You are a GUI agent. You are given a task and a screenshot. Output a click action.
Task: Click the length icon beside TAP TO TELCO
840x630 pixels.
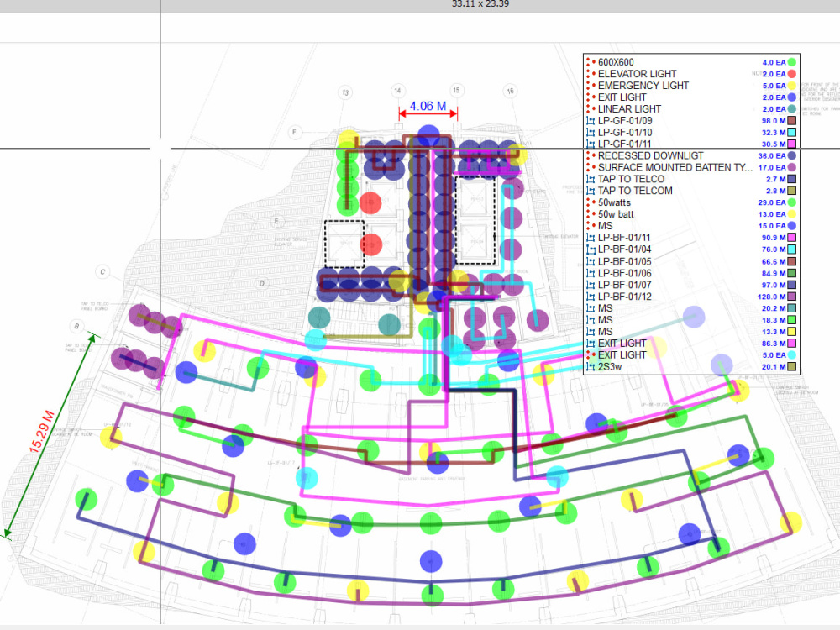click(x=591, y=179)
